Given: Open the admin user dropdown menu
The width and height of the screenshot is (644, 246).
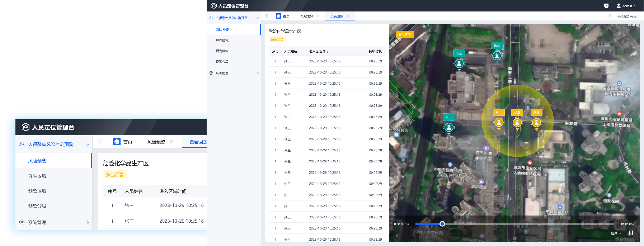Looking at the screenshot, I should coord(626,6).
